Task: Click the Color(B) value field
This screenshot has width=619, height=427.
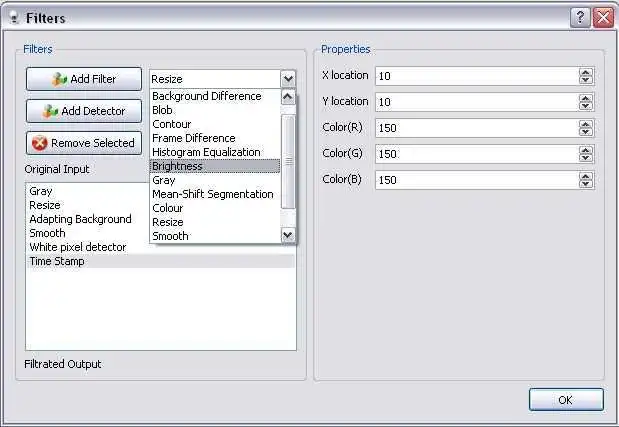Action: pyautogui.click(x=477, y=180)
